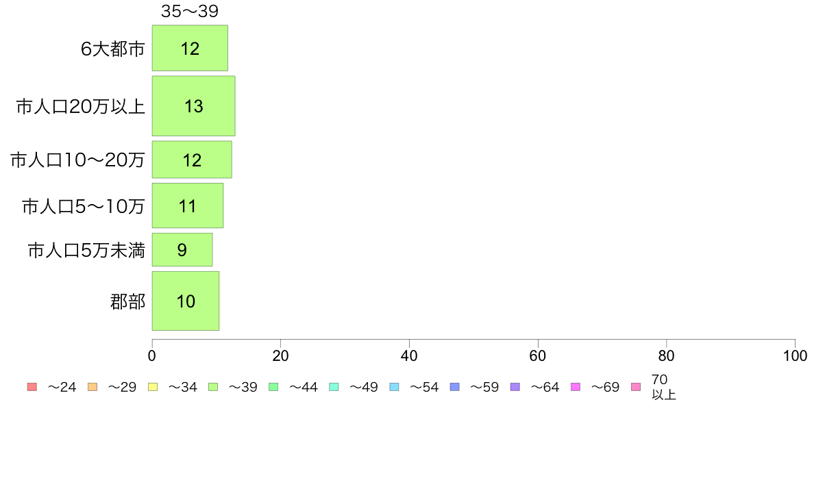This screenshot has height=504, width=814.
Task: Click the ~59 blue legend swatch
Action: pyautogui.click(x=455, y=387)
